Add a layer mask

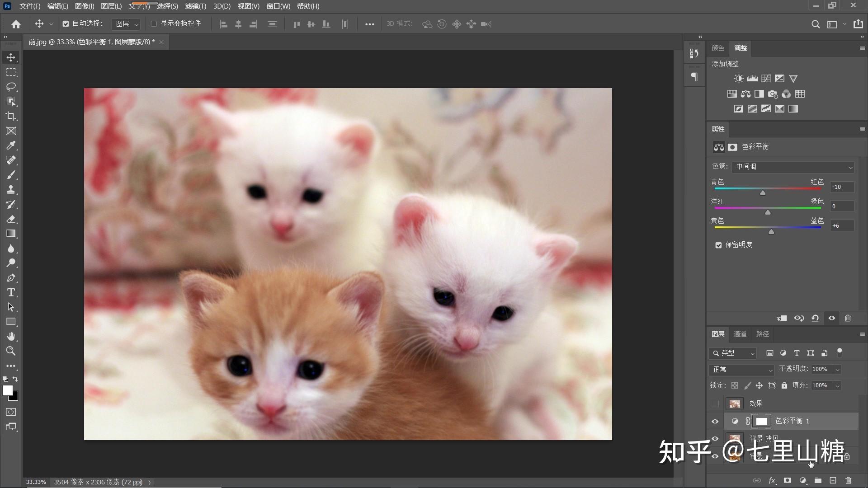click(788, 480)
